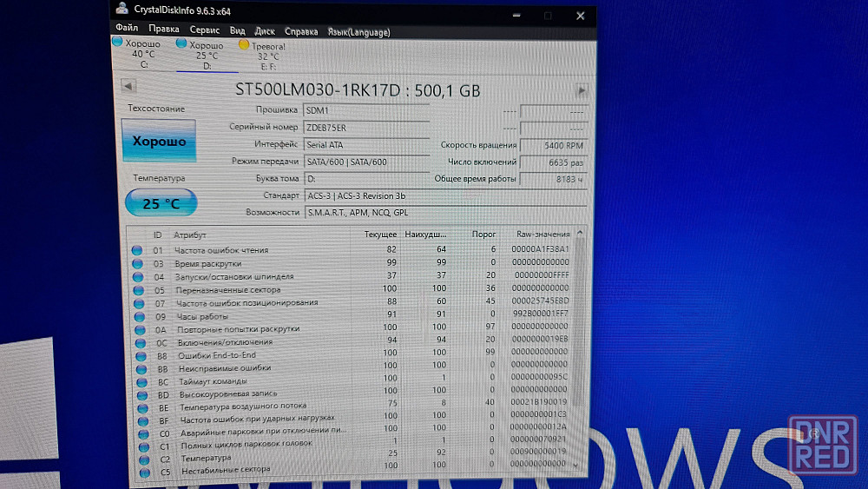The height and width of the screenshot is (489, 868).
Task: Click scrollbar down arrow in attribute list
Action: [x=576, y=466]
